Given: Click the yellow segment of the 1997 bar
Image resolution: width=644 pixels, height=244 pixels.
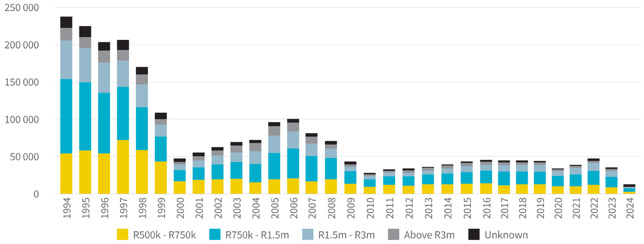Looking at the screenshot, I should [x=123, y=167].
